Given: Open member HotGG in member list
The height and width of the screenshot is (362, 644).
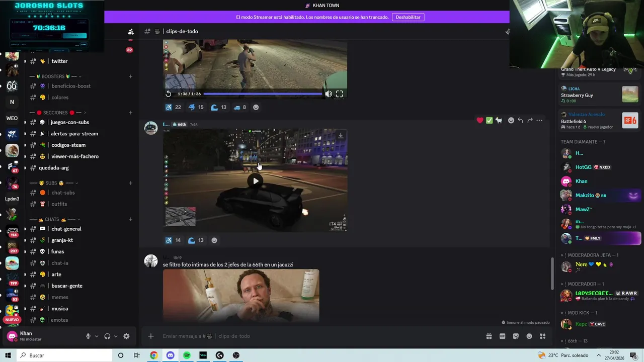Looking at the screenshot, I should 600,167.
